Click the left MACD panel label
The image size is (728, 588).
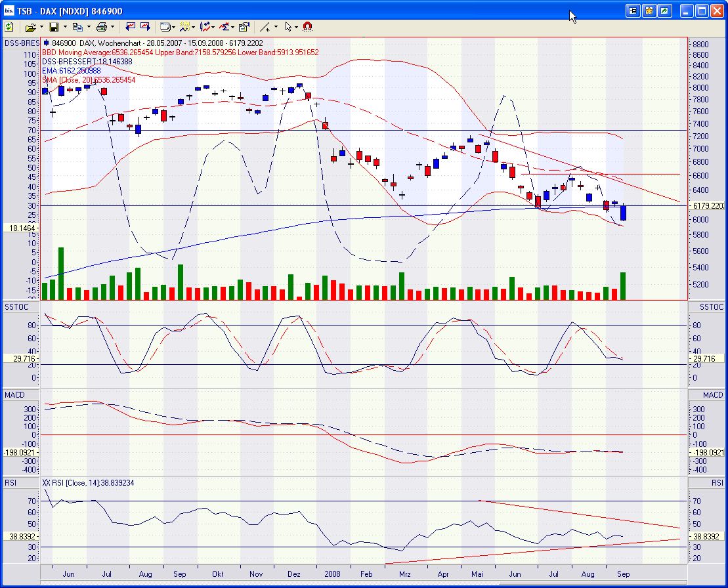14,394
